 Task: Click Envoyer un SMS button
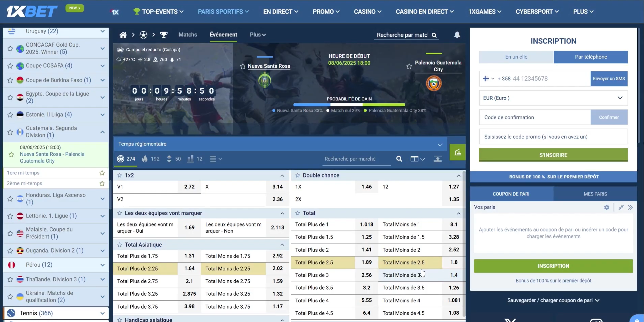[x=609, y=78]
